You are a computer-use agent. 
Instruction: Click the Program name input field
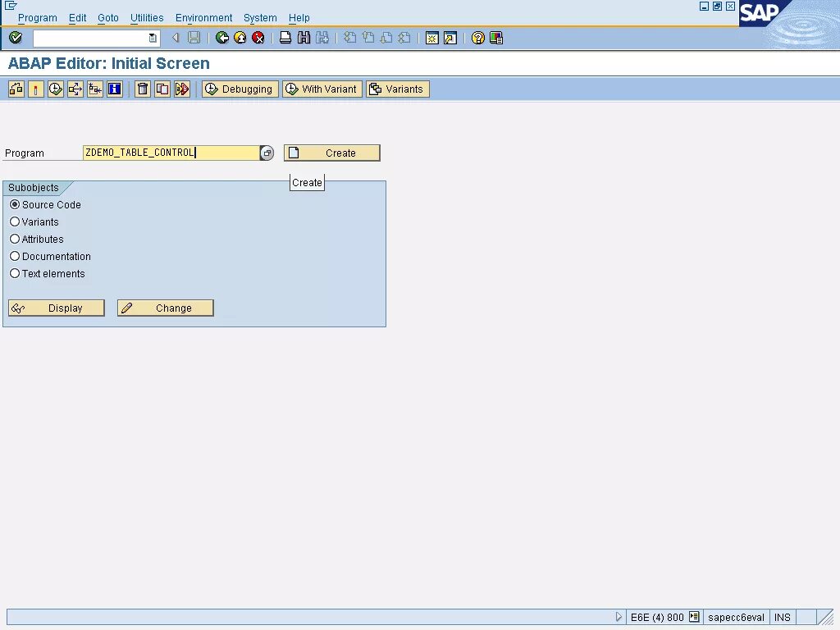171,153
